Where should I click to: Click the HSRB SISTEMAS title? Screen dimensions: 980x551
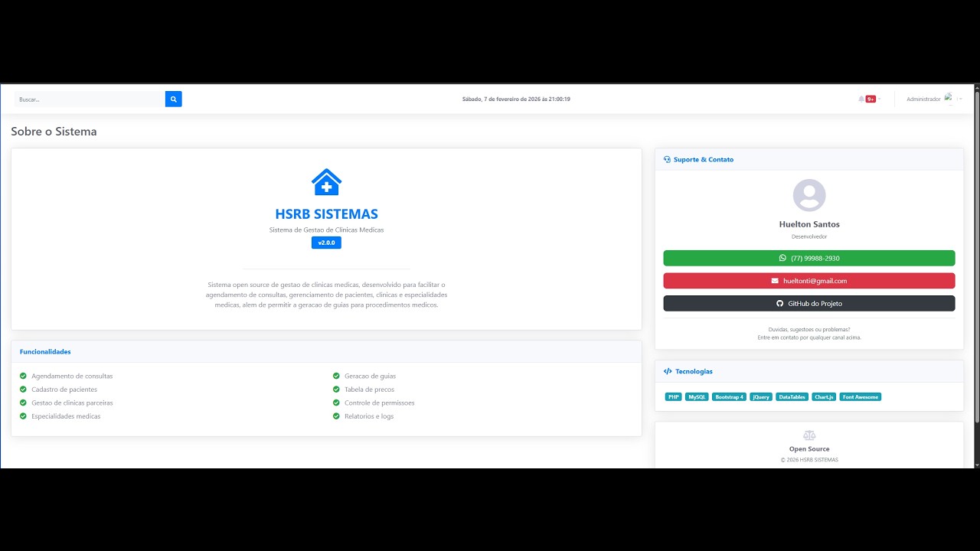326,214
